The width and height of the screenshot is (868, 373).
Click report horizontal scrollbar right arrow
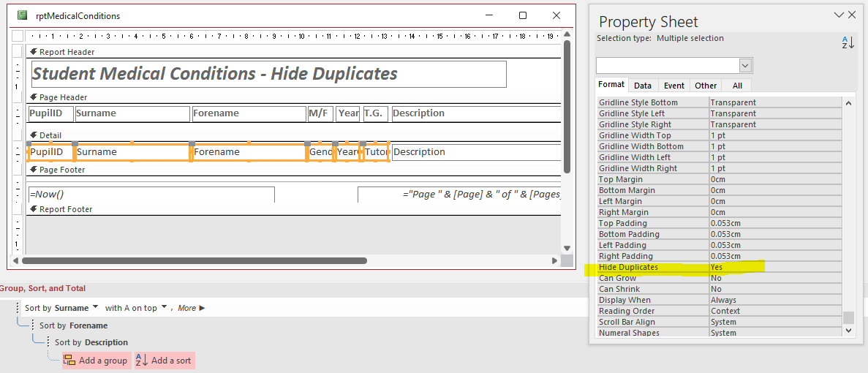(x=555, y=260)
